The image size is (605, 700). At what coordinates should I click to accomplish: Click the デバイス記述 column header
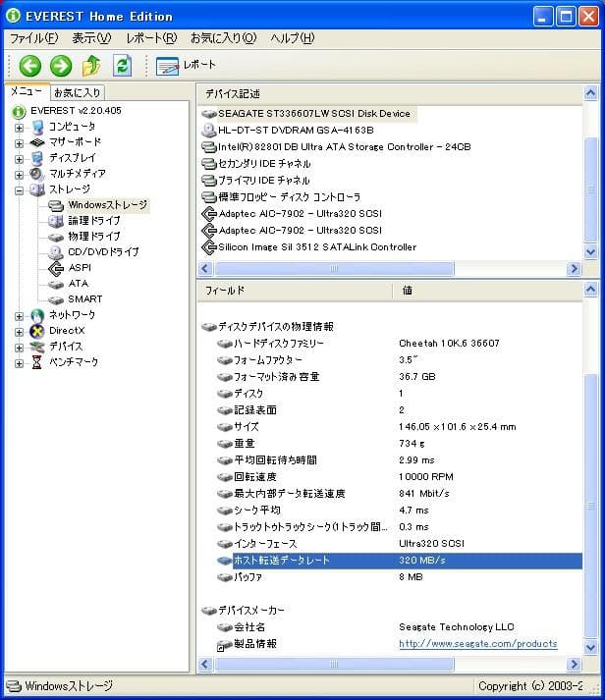(390, 94)
